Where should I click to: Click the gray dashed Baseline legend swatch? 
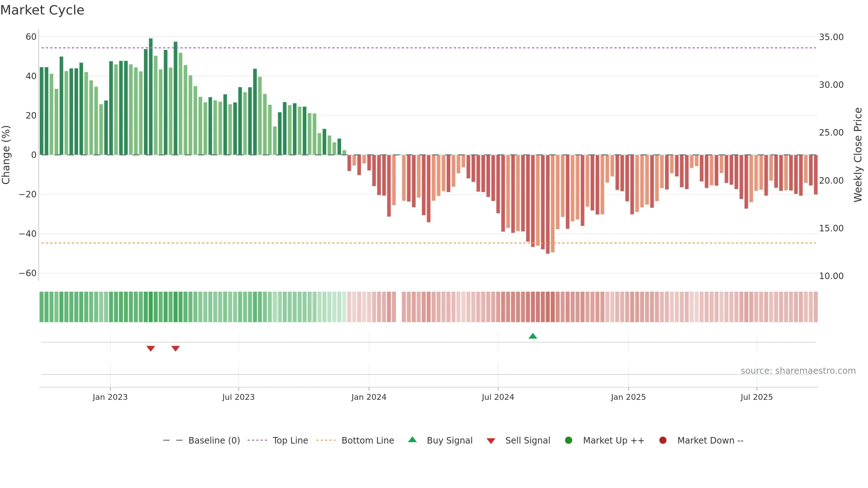[x=173, y=440]
